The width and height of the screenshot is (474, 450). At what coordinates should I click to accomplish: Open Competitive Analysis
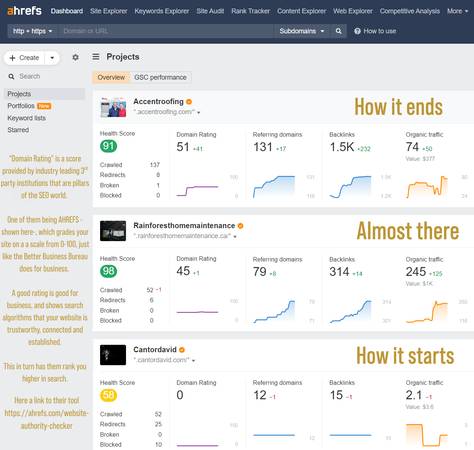tap(410, 11)
